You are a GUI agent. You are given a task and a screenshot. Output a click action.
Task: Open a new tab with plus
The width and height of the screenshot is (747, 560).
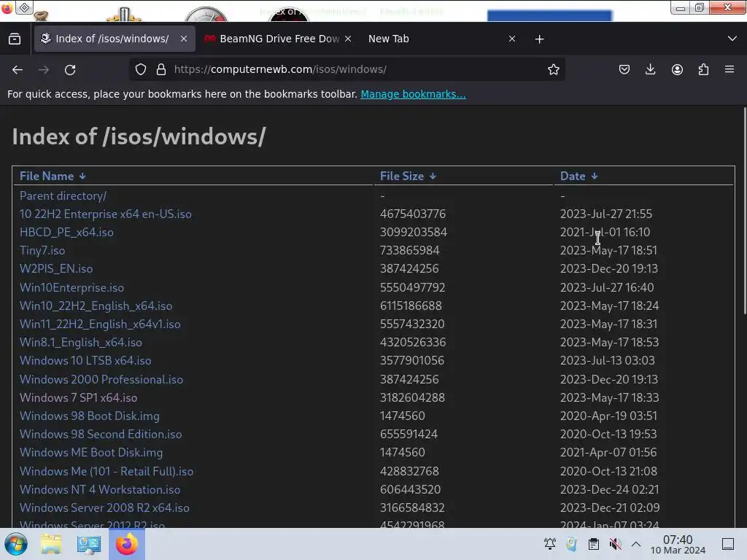click(x=539, y=39)
